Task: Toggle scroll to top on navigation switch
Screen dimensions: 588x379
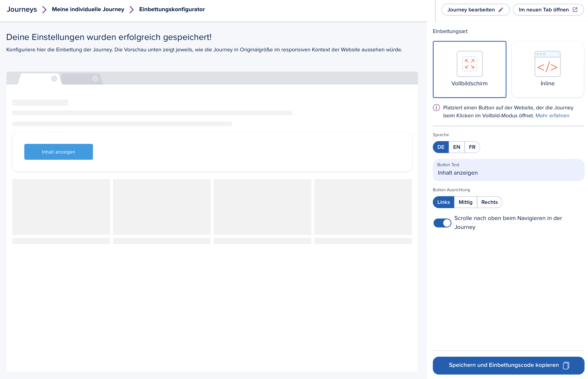Action: (442, 223)
